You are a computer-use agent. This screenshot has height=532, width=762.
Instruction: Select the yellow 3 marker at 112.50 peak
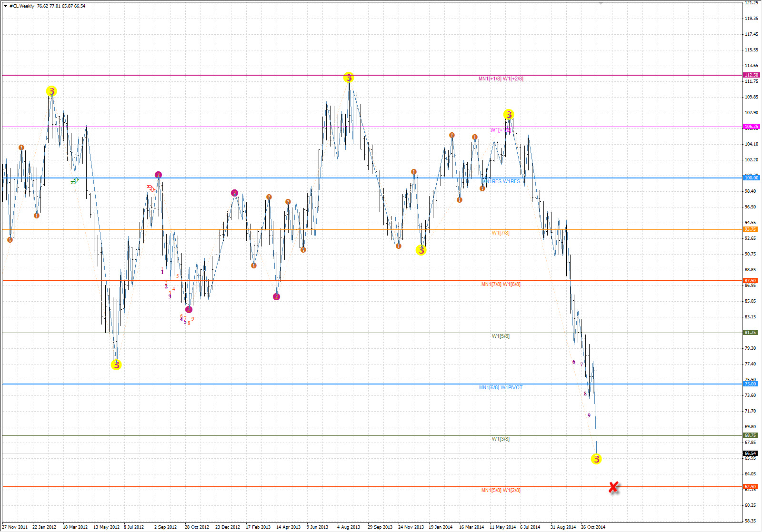(349, 78)
